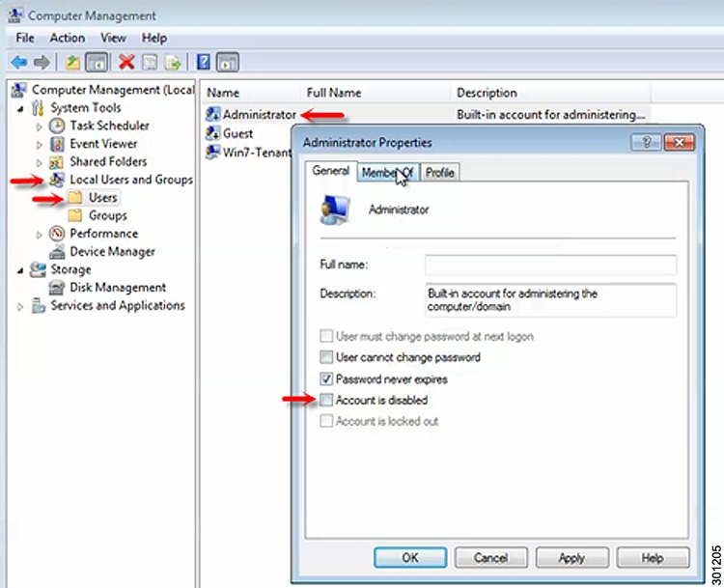
Task: Open the Help menu
Action: click(154, 38)
